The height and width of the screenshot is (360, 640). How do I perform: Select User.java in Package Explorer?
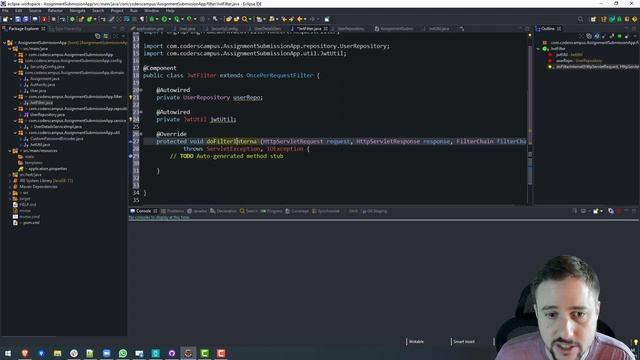pos(38,91)
